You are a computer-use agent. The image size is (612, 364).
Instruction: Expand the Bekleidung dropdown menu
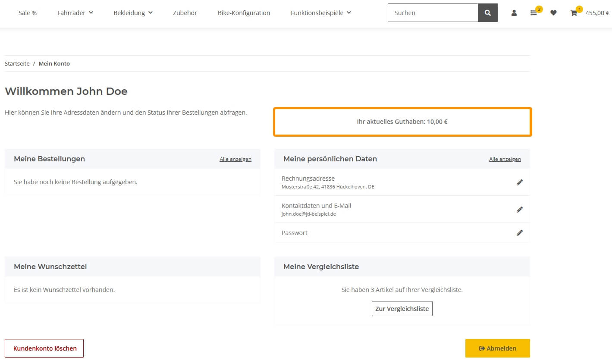tap(133, 13)
